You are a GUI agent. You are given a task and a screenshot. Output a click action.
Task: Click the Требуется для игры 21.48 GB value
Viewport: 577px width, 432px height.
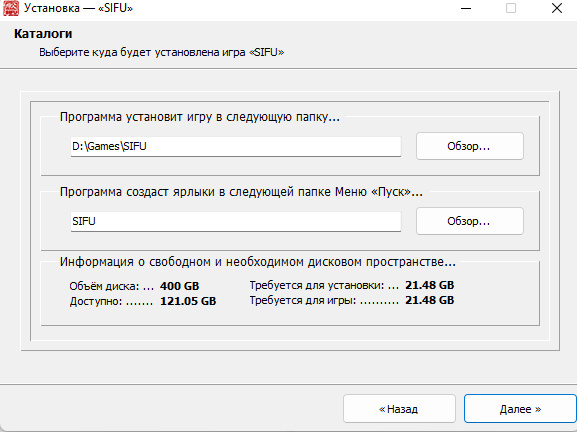click(429, 300)
